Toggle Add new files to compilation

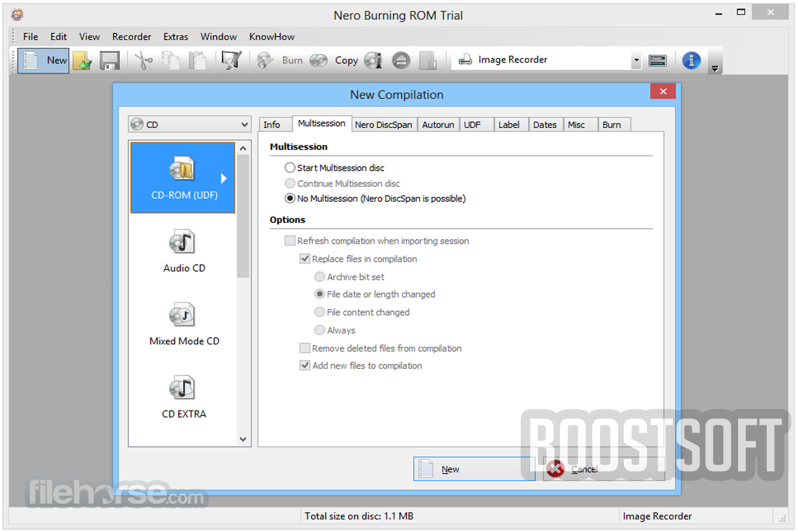click(361, 366)
